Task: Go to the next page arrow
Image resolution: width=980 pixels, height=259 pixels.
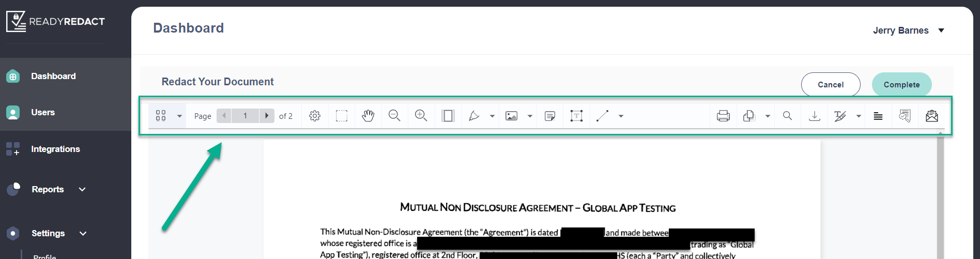Action: click(x=266, y=116)
